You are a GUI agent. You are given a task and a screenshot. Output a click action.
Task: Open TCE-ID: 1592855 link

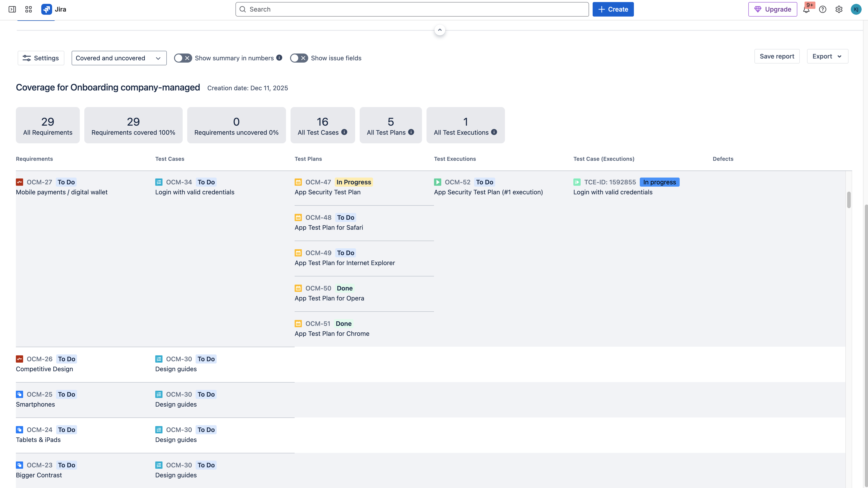(610, 182)
